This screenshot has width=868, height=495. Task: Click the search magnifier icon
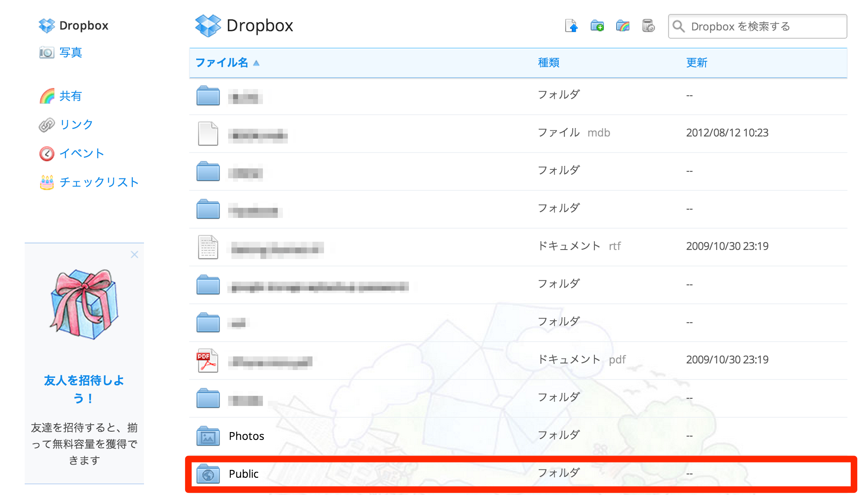pyautogui.click(x=678, y=27)
